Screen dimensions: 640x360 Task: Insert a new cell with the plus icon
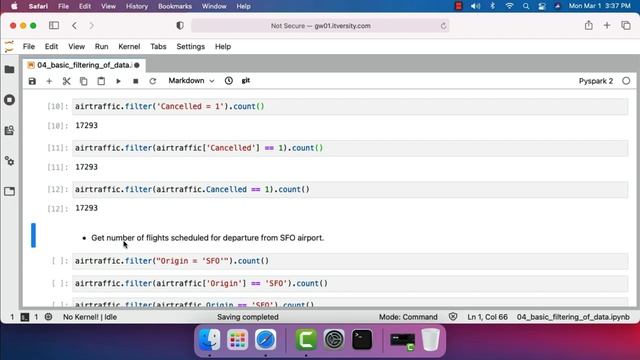point(49,81)
